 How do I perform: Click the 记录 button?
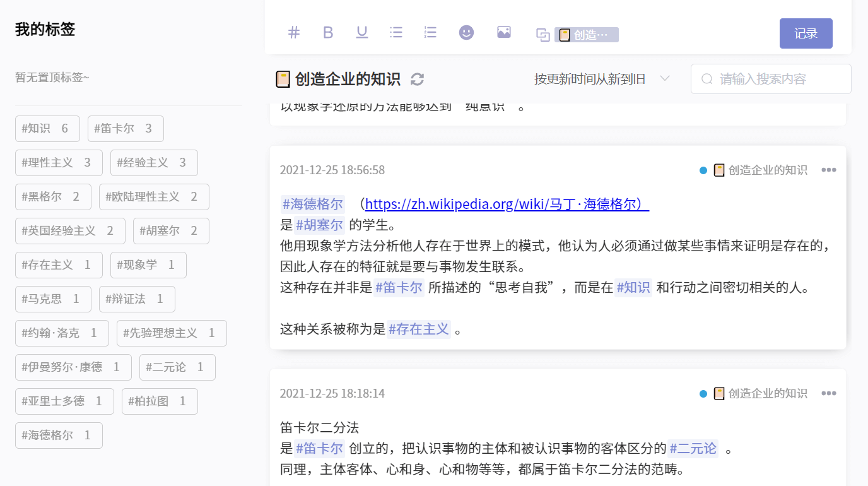[806, 33]
